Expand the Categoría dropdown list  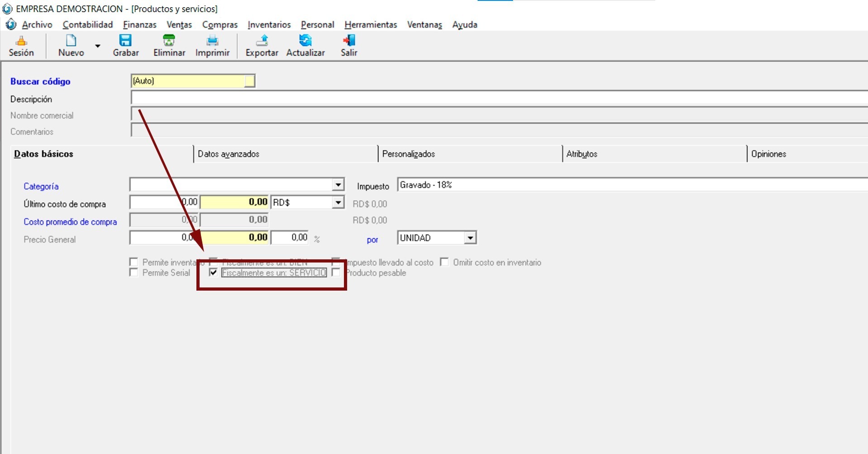click(x=338, y=185)
